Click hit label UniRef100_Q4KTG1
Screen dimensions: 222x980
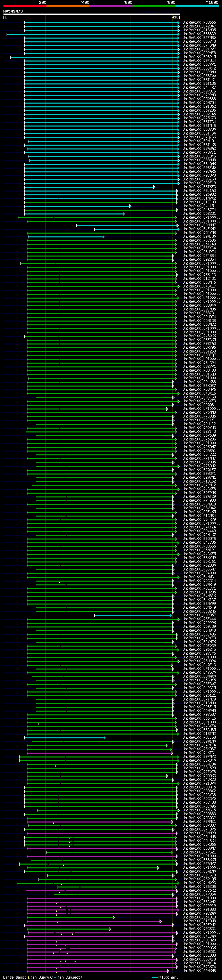pos(199,753)
